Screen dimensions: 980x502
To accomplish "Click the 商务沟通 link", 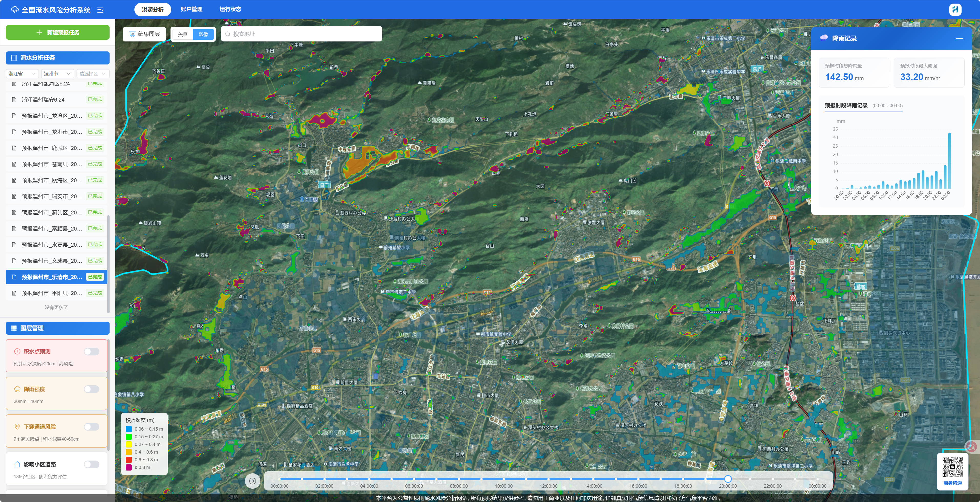I will 952,483.
